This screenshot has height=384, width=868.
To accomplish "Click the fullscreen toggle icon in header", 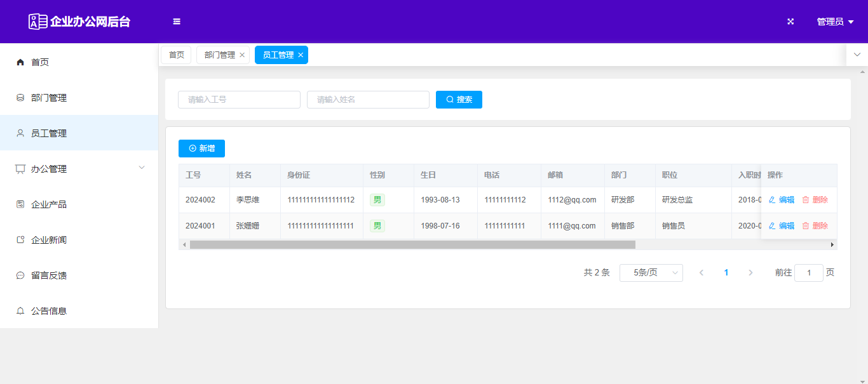I will tap(790, 22).
